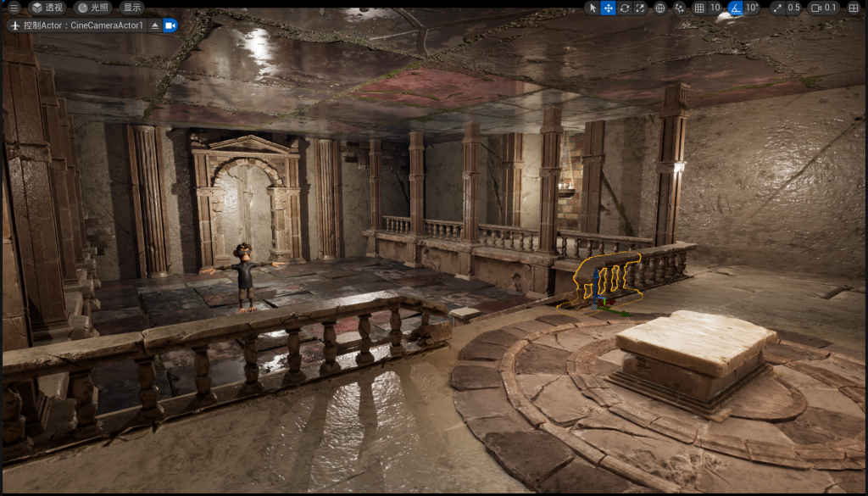Disable rotation angle snapping
This screenshot has height=496, width=868.
735,8
